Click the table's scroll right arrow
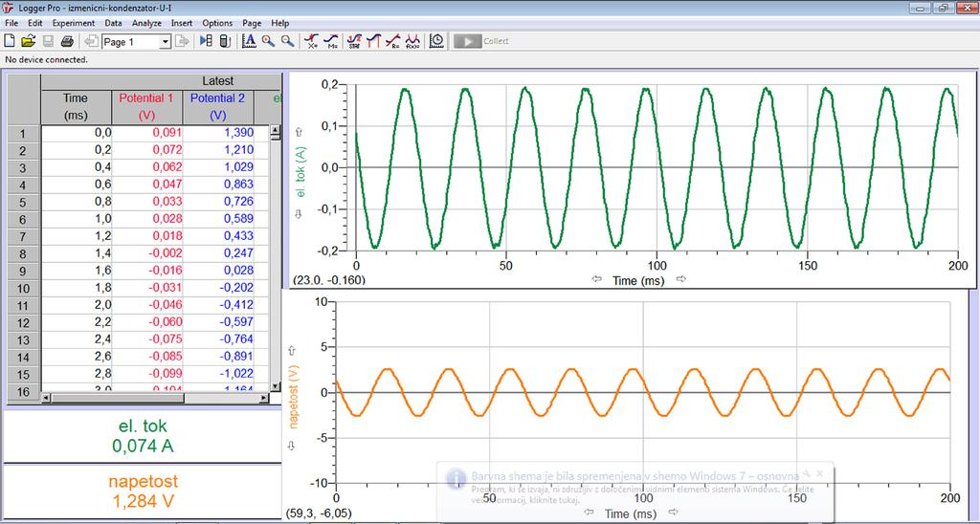980x524 pixels. tap(263, 397)
